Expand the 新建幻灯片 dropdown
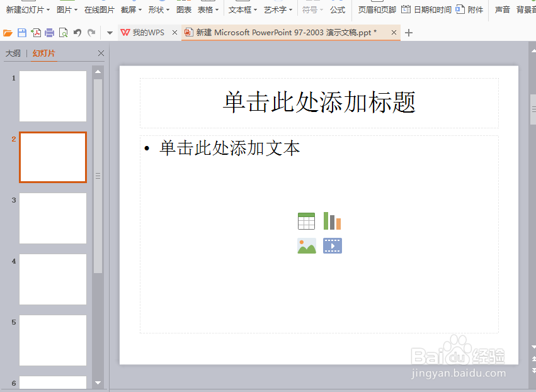The width and height of the screenshot is (536, 392). click(48, 10)
